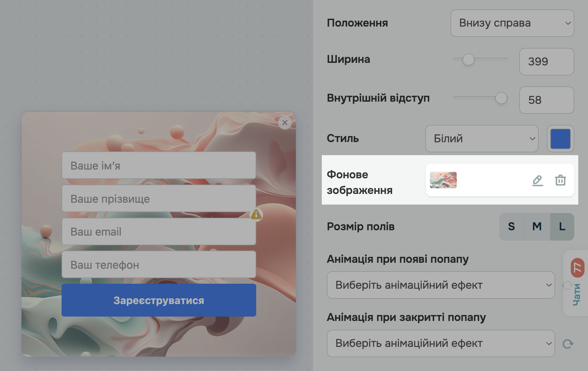The height and width of the screenshot is (371, 588).
Task: Click the width value field showing 399
Action: tap(546, 62)
